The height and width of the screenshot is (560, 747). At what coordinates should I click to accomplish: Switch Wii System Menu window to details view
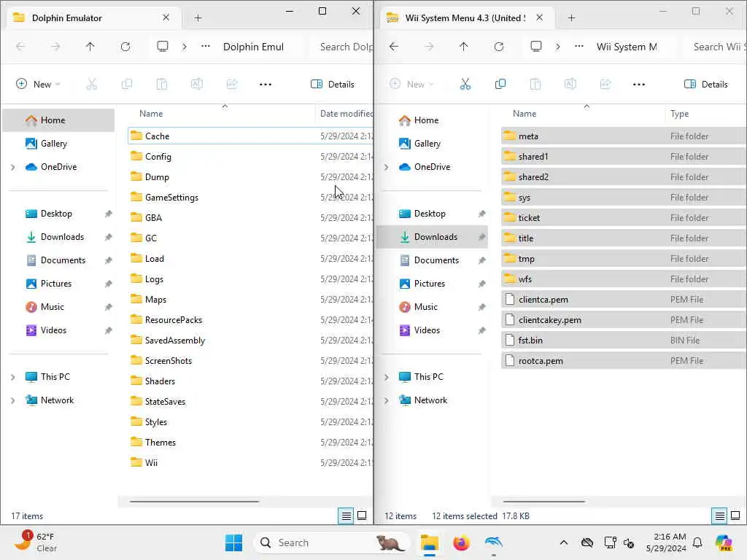(x=719, y=516)
